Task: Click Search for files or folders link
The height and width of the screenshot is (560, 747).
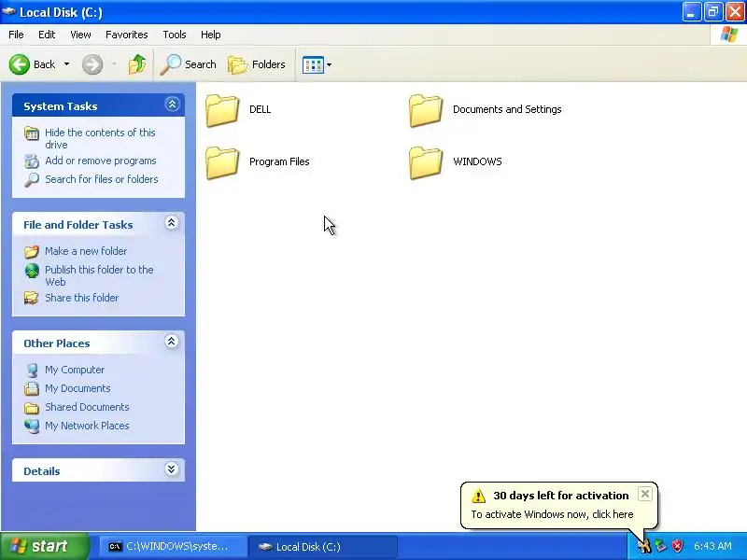Action: click(102, 179)
